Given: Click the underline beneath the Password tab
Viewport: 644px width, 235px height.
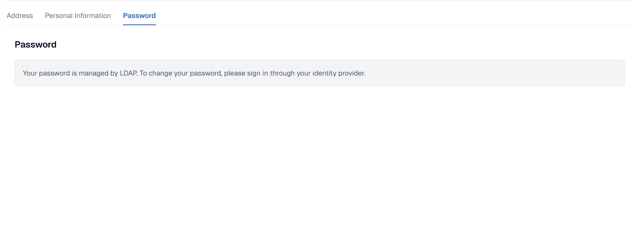Looking at the screenshot, I should [x=139, y=24].
